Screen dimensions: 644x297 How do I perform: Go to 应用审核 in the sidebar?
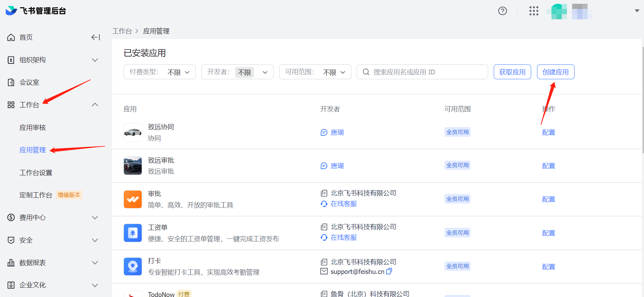pos(33,128)
